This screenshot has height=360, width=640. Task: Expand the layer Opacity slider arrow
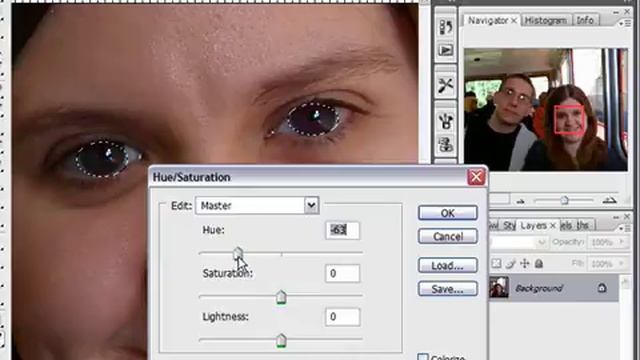point(622,242)
